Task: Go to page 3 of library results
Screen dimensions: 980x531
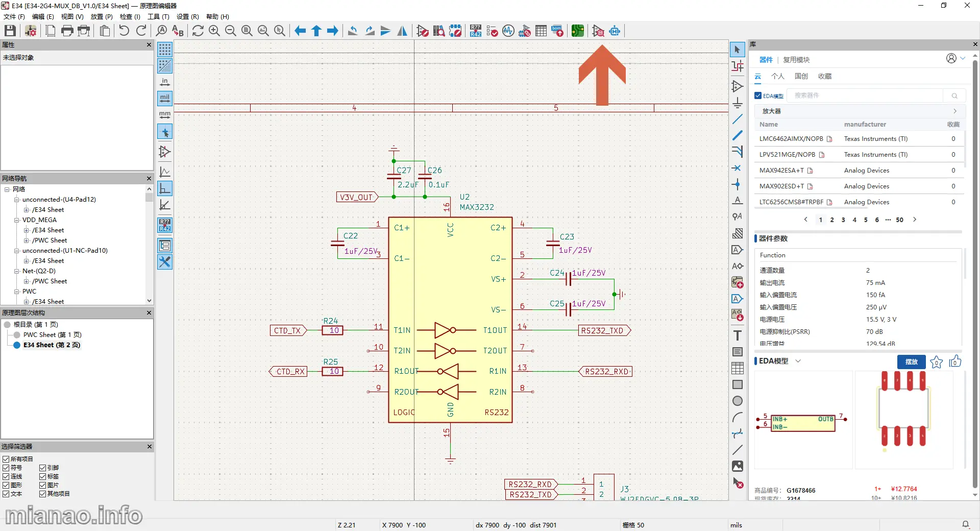Action: tap(843, 220)
